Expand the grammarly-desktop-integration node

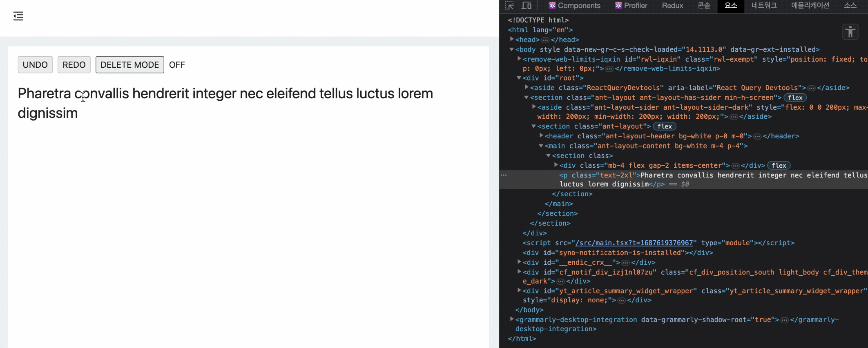[x=512, y=319]
